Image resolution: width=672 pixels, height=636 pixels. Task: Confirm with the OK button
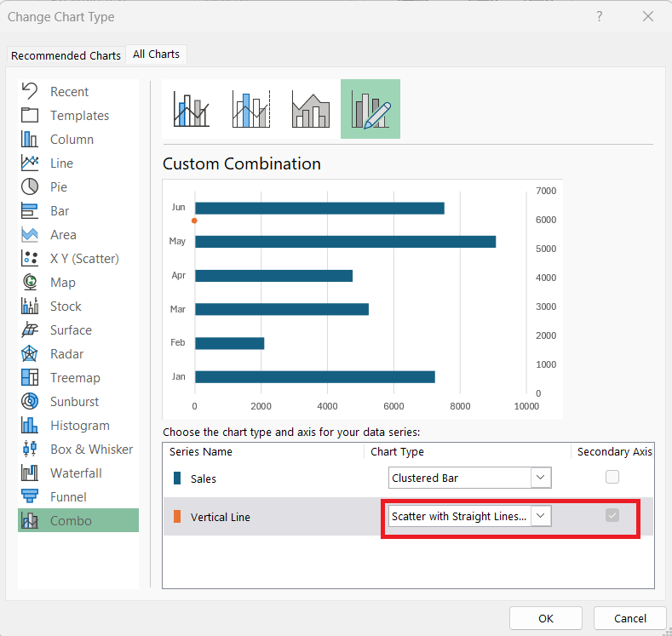pos(546,618)
